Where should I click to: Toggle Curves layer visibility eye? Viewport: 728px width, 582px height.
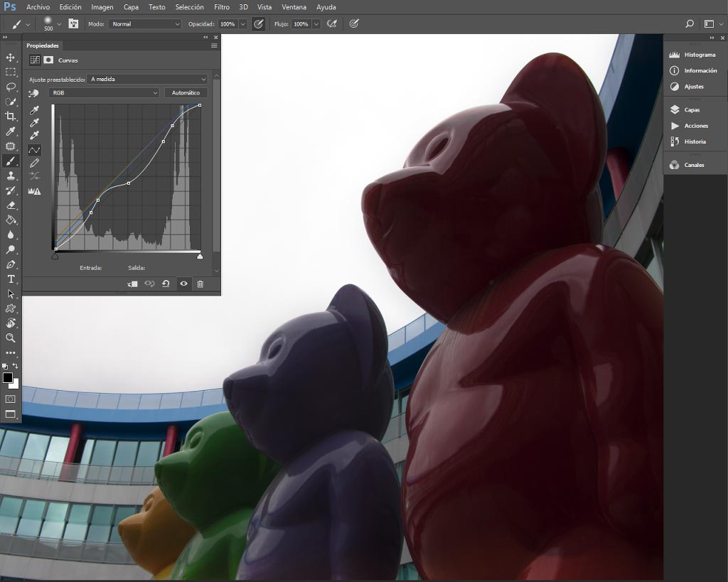click(x=184, y=284)
